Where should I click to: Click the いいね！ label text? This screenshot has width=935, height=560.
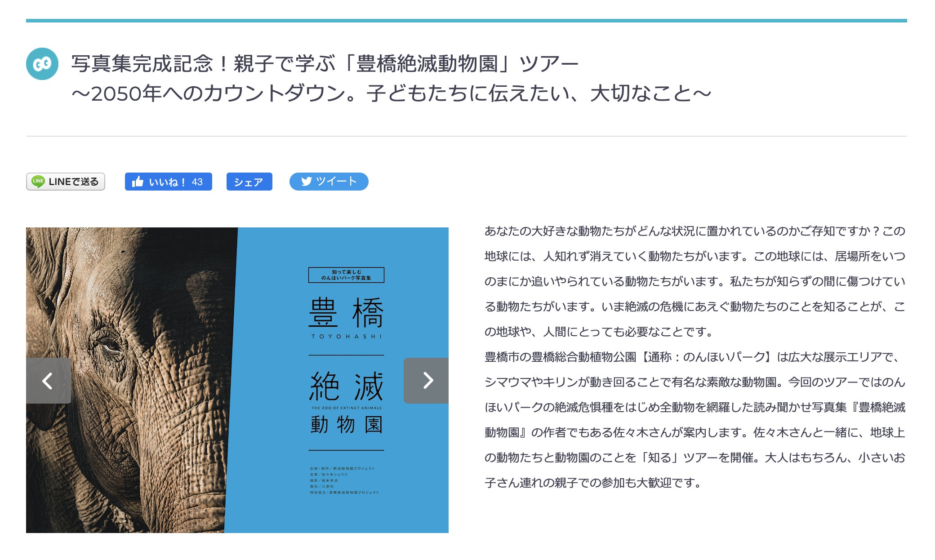[167, 182]
